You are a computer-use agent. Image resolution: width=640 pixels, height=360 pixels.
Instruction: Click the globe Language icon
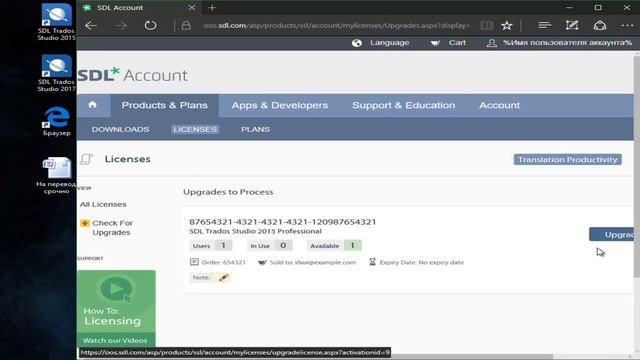point(357,43)
